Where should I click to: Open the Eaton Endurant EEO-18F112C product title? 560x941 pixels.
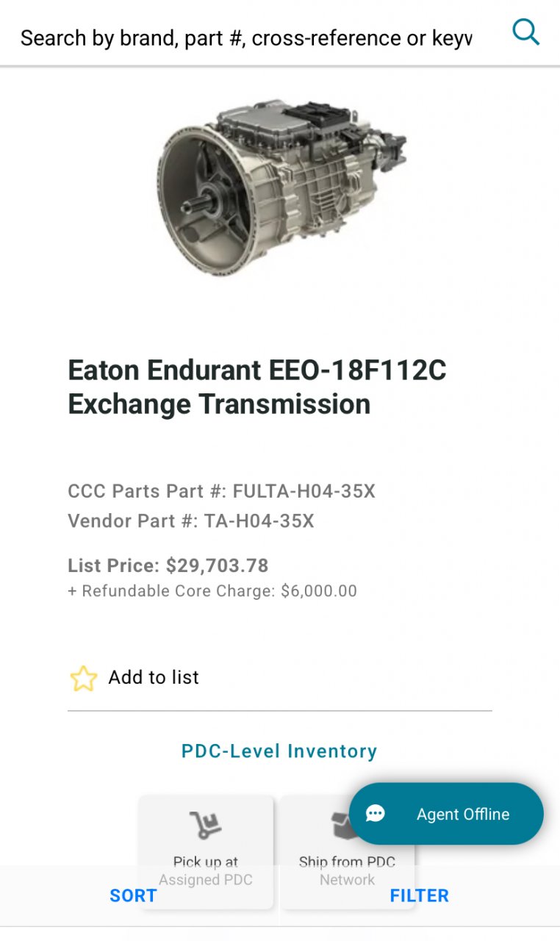tap(257, 387)
